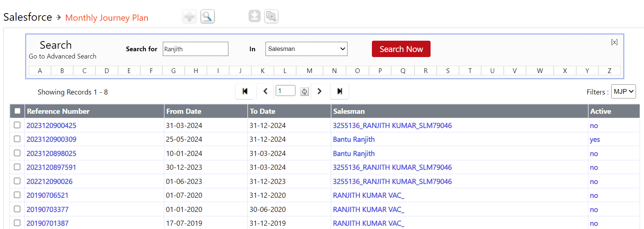The height and width of the screenshot is (229, 644).
Task: Open reference number 20190703377
Action: pos(47,209)
